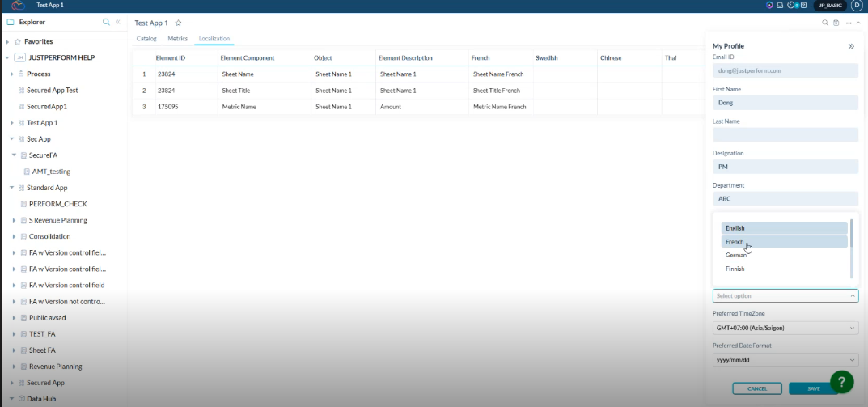
Task: Click the search icon in Explorer panel
Action: (106, 22)
